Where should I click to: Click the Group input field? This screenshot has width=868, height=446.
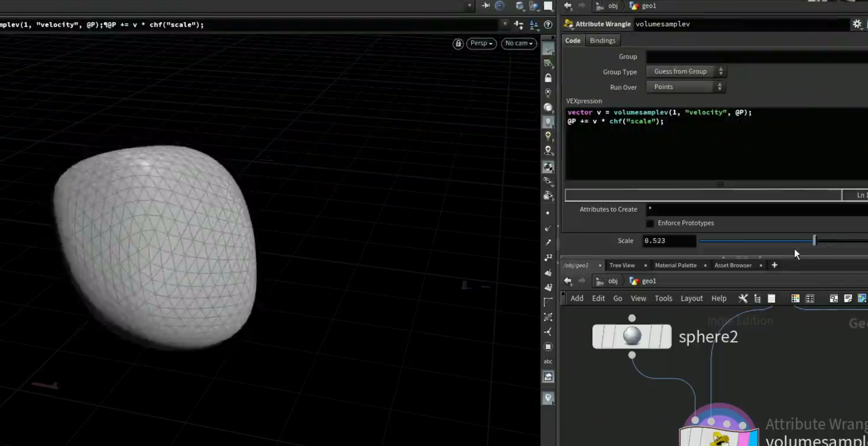(757, 57)
